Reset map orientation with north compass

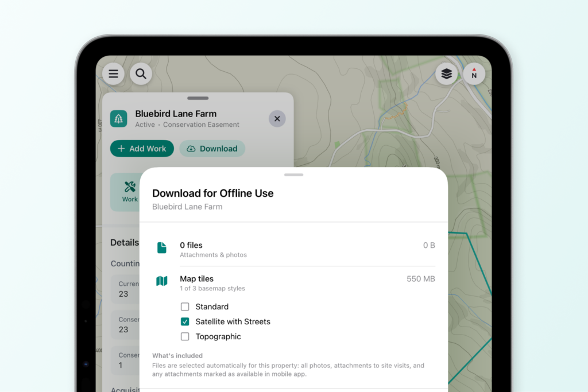pos(474,74)
